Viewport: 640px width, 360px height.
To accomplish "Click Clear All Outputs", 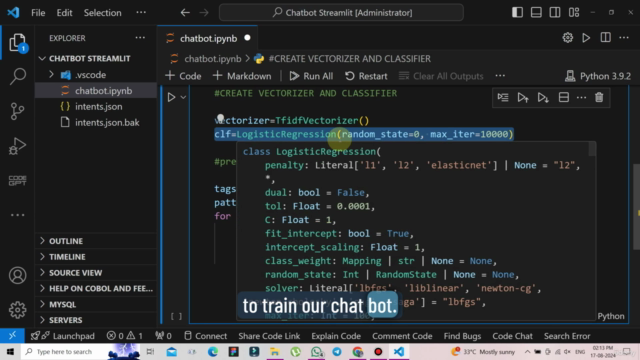I will click(x=441, y=76).
